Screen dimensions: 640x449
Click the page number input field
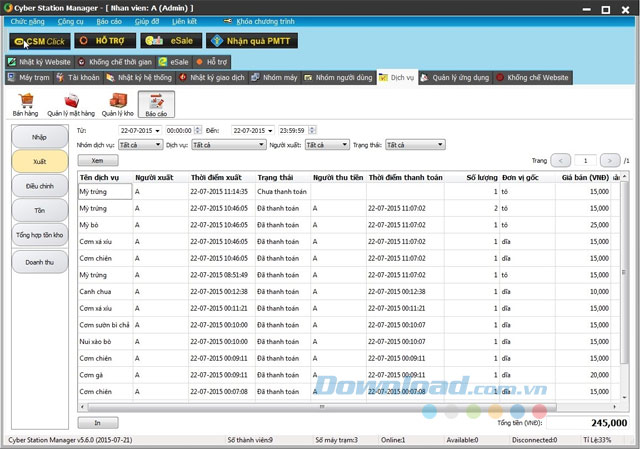pyautogui.click(x=586, y=160)
